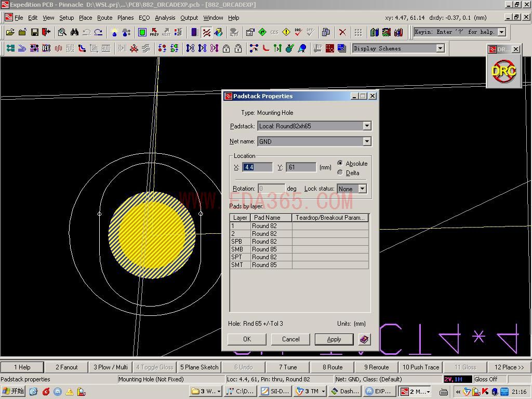
Task: Click the help book icon beside Apply
Action: point(364,339)
